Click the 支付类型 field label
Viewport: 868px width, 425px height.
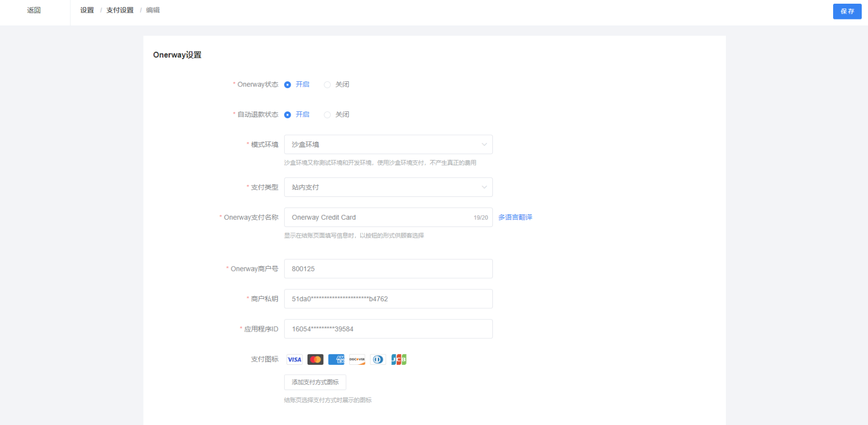[x=265, y=187]
